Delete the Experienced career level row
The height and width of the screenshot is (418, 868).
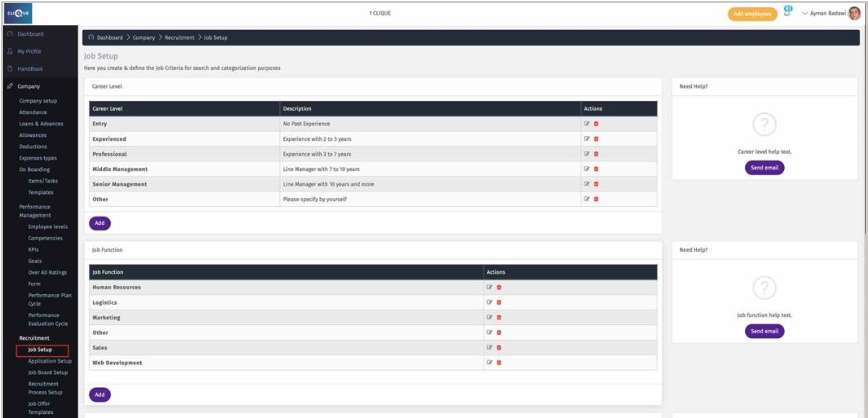pos(596,139)
